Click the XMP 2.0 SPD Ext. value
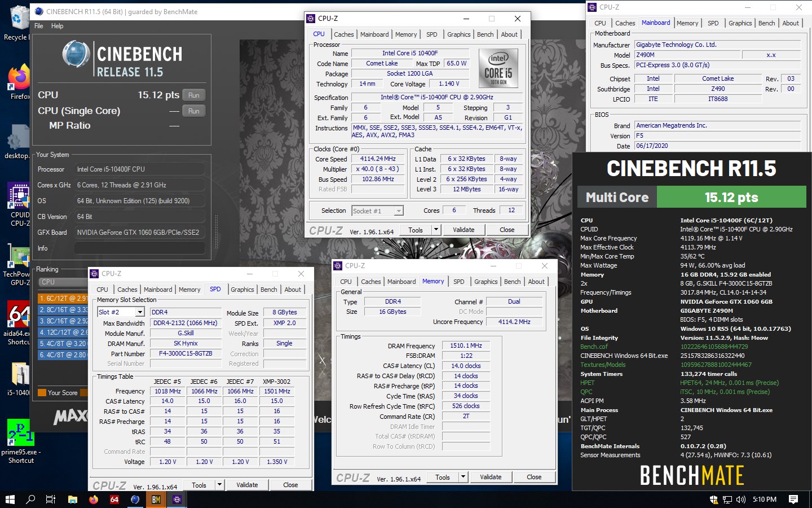 [284, 323]
